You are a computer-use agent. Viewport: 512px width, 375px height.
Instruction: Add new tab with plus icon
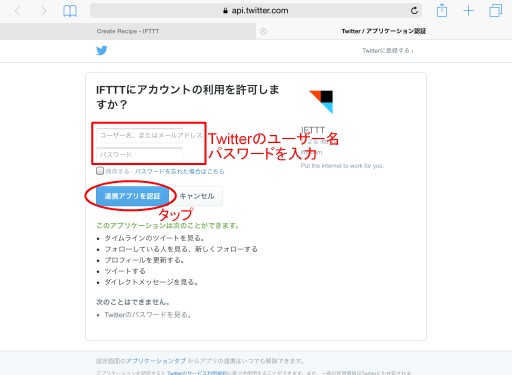[468, 11]
